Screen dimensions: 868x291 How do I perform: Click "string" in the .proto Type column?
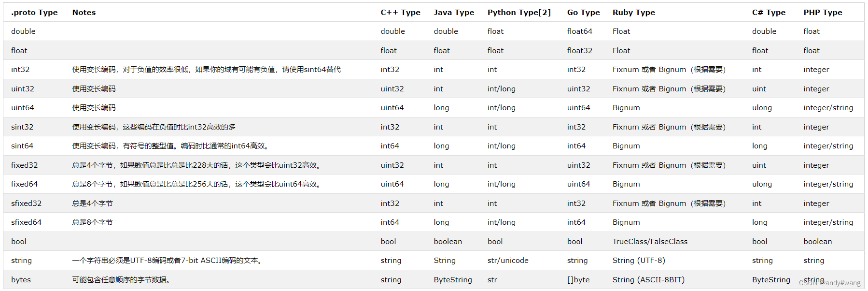21,261
